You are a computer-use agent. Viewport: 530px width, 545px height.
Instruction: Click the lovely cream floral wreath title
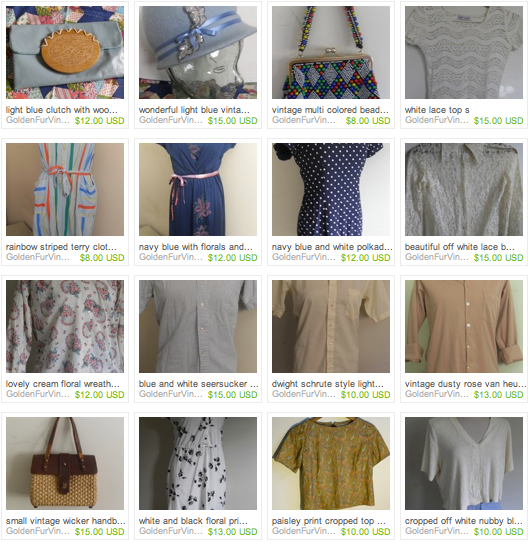pyautogui.click(x=63, y=384)
